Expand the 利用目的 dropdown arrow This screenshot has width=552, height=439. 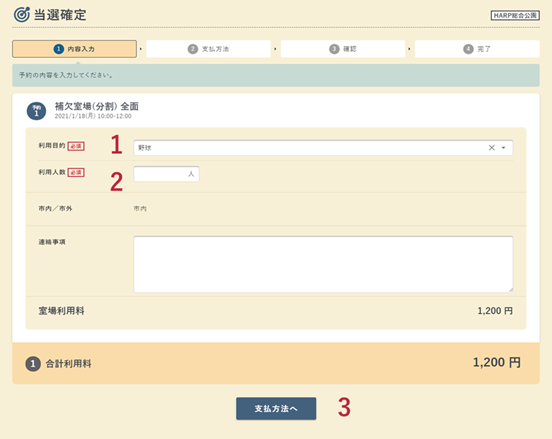[x=504, y=148]
